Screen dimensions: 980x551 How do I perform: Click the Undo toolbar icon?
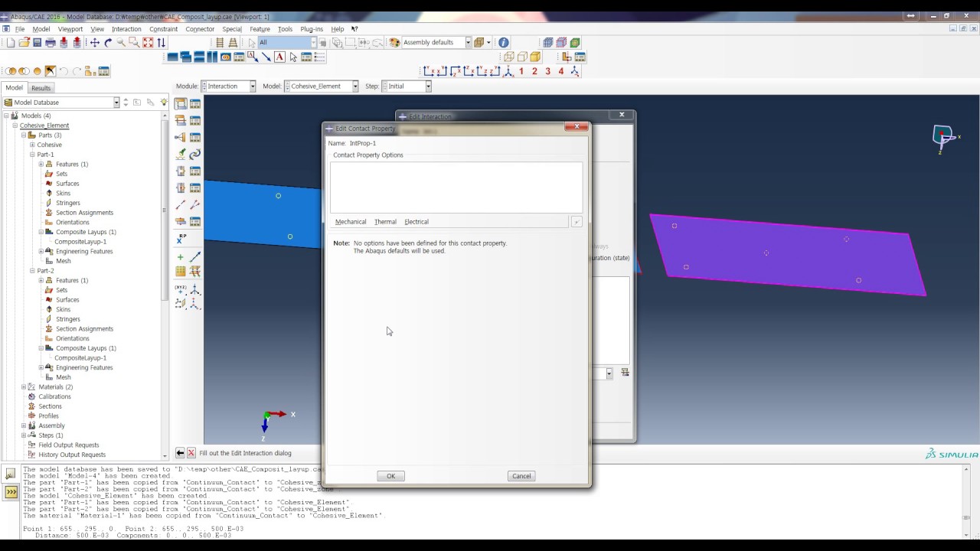[x=64, y=71]
